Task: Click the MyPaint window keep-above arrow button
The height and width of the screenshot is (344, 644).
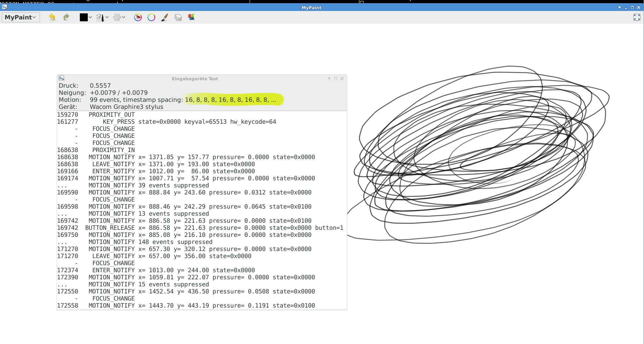Action: [620, 7]
